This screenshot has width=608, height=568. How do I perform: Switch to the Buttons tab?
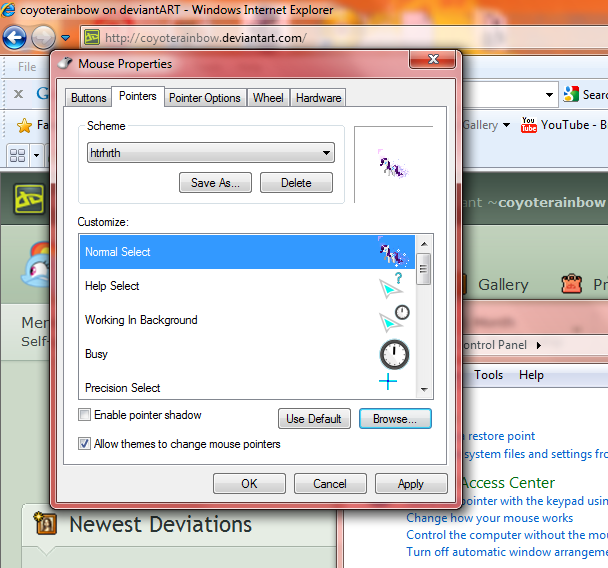coord(88,98)
